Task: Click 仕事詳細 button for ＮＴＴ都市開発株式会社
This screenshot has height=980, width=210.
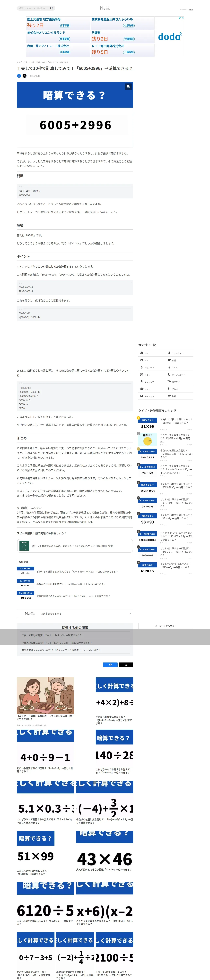Action: pos(129,52)
